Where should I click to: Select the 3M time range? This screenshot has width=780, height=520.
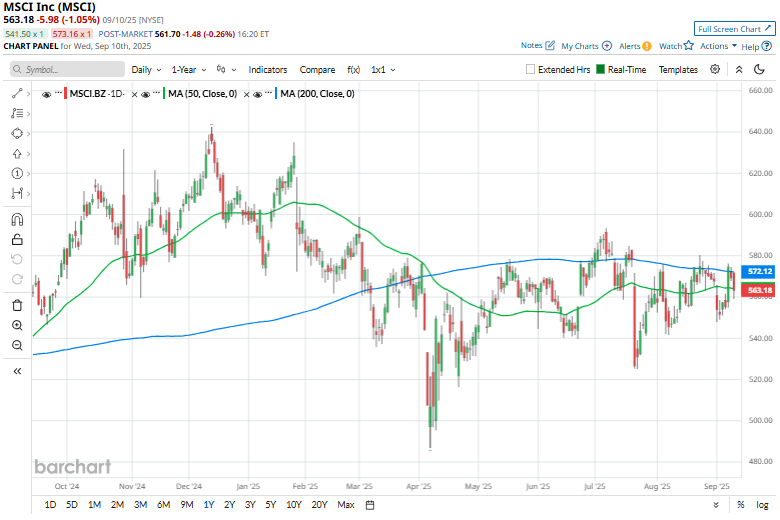(140, 505)
